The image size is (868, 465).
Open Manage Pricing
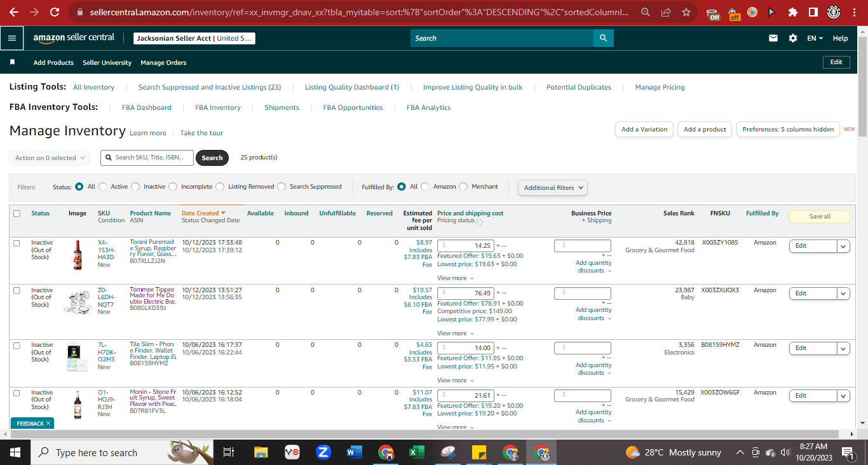click(x=660, y=87)
